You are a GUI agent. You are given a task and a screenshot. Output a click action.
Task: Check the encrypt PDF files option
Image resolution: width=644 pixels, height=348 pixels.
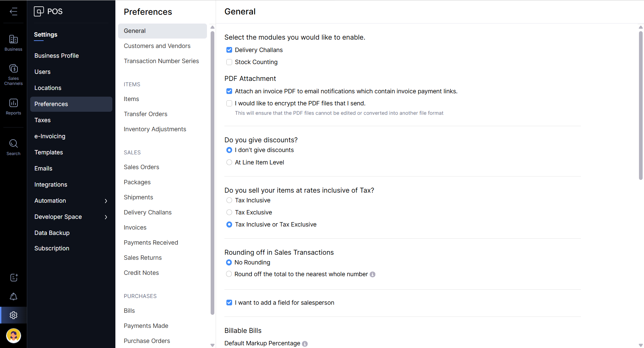tap(229, 103)
